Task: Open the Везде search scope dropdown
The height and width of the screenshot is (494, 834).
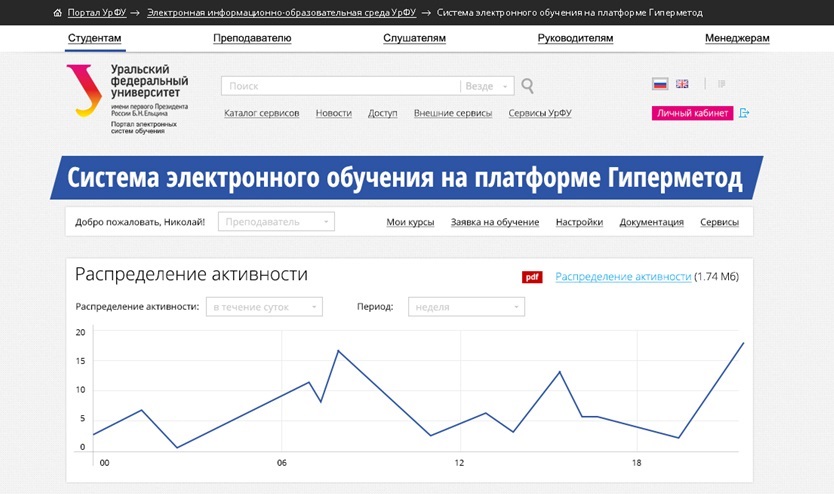Action: (x=487, y=86)
